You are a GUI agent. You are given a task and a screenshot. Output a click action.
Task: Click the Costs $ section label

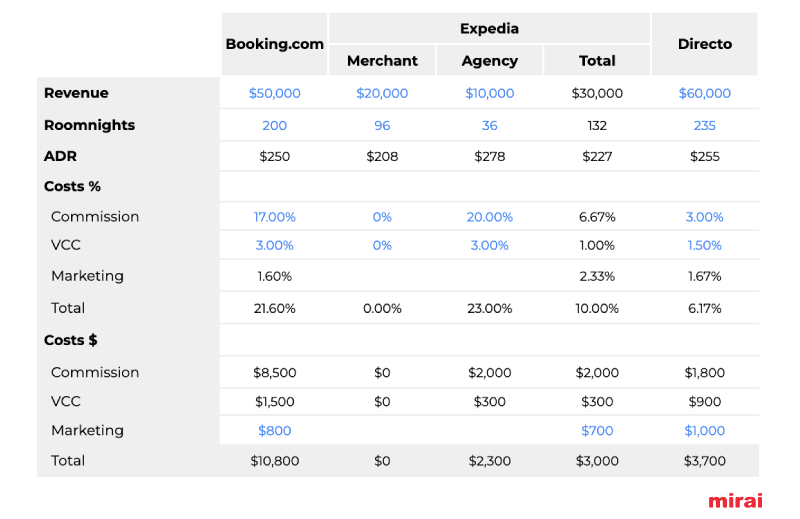pos(70,340)
